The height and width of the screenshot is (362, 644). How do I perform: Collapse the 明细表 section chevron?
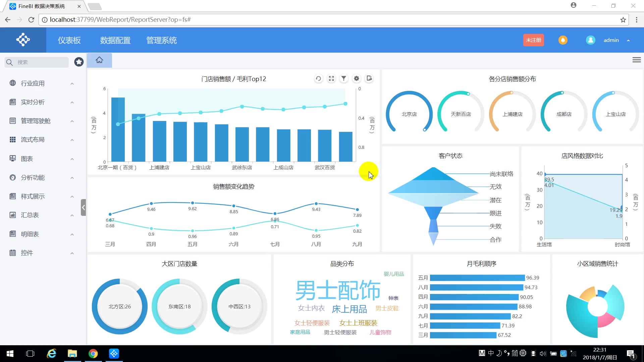[x=72, y=234]
